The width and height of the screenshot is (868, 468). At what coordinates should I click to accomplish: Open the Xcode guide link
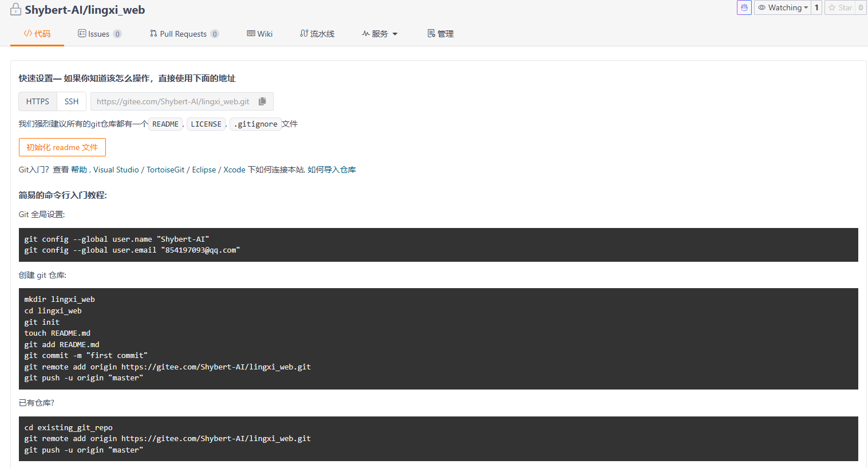(234, 170)
